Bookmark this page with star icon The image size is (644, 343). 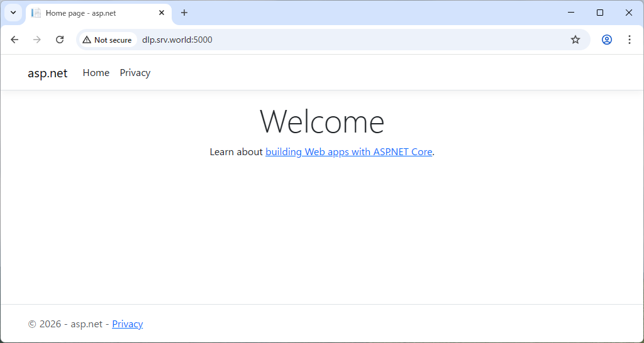click(x=575, y=40)
